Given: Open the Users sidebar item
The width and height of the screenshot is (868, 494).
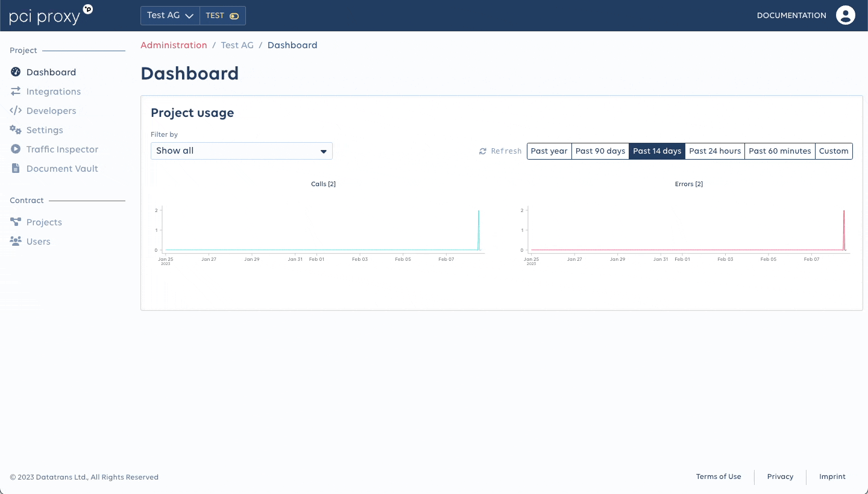Looking at the screenshot, I should (39, 242).
